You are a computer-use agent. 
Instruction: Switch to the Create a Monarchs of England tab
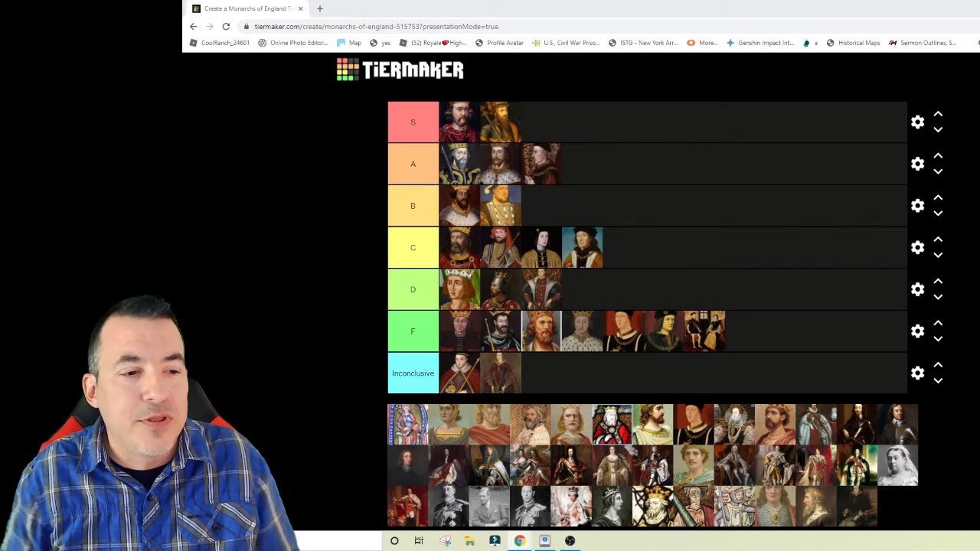pyautogui.click(x=245, y=8)
